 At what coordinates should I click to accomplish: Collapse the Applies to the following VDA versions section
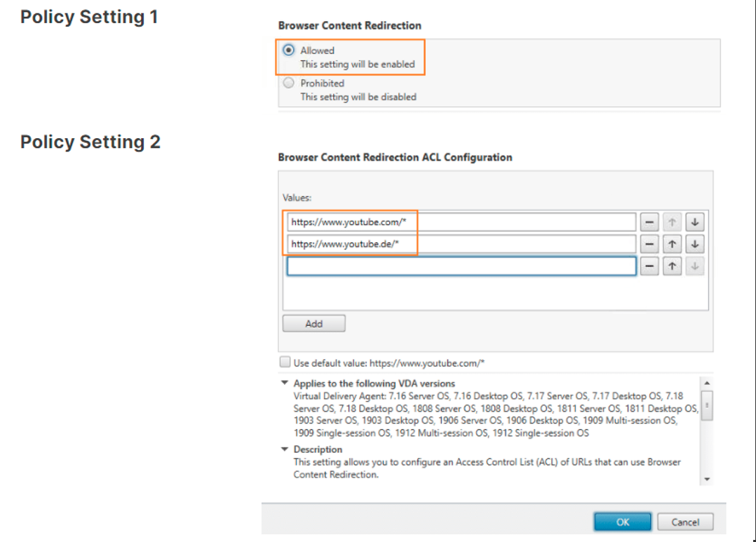coord(285,384)
